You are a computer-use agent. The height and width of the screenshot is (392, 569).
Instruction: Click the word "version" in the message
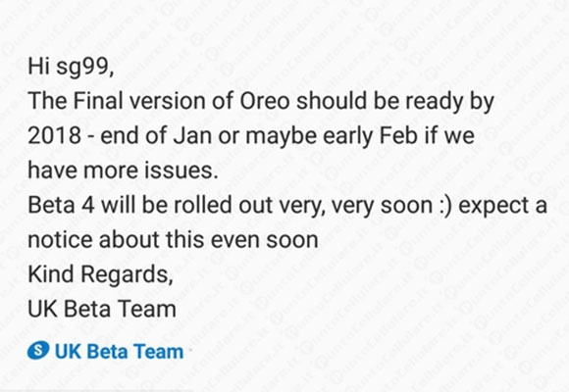pos(168,100)
